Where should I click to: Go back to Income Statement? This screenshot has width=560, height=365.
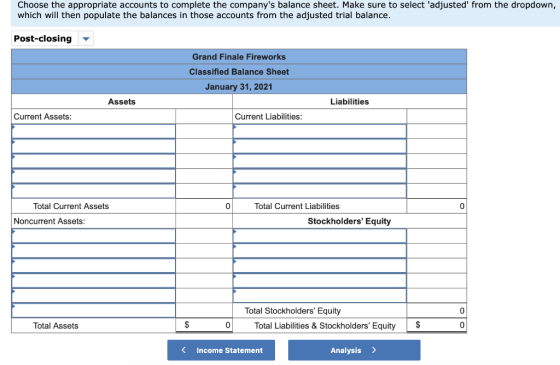[x=221, y=350]
